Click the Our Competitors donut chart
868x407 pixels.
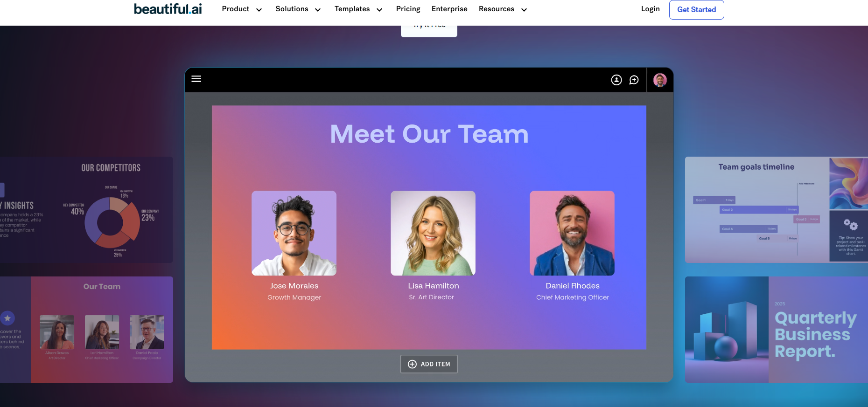tap(112, 222)
